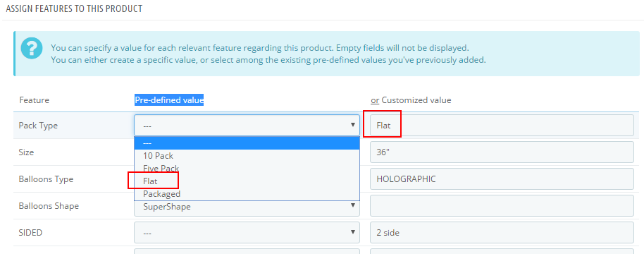Choose '10 Pack' from the dropdown list
The height and width of the screenshot is (254, 644).
click(247, 156)
